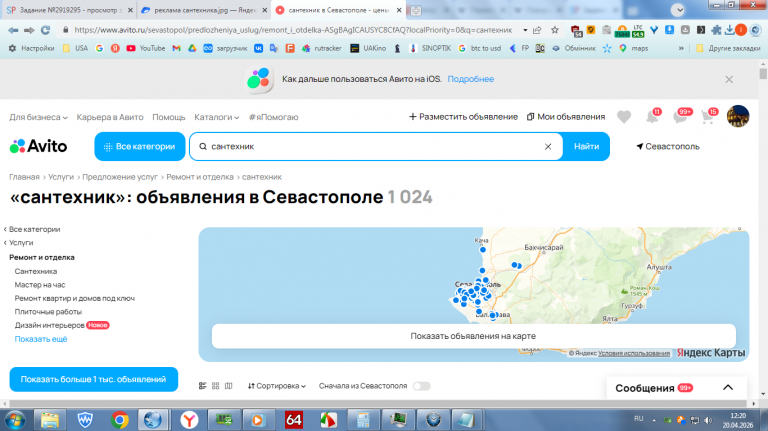Expand the 'Сообщения' panel chevron
Viewport: 768px width, 431px height.
(x=728, y=387)
